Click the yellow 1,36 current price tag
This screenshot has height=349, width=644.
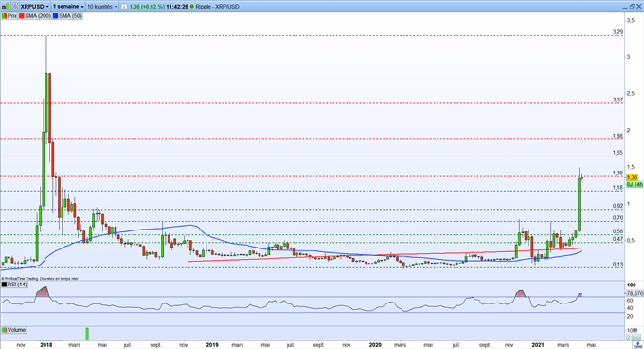[x=632, y=177]
